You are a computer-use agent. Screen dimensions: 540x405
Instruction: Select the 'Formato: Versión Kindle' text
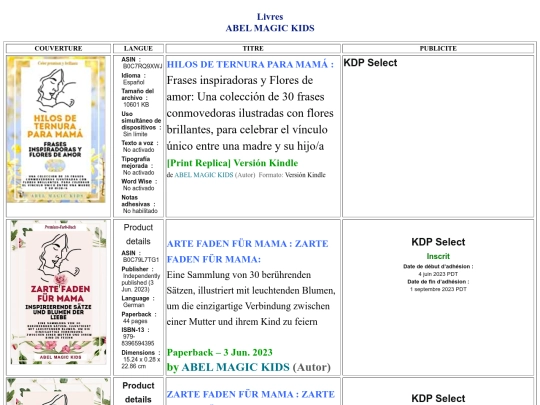tap(292, 175)
